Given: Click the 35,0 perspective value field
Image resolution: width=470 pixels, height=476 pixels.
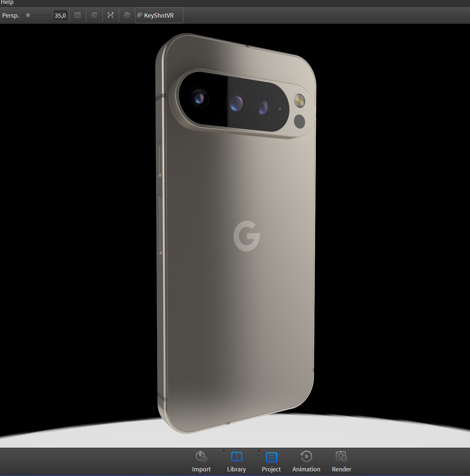Looking at the screenshot, I should pos(60,15).
